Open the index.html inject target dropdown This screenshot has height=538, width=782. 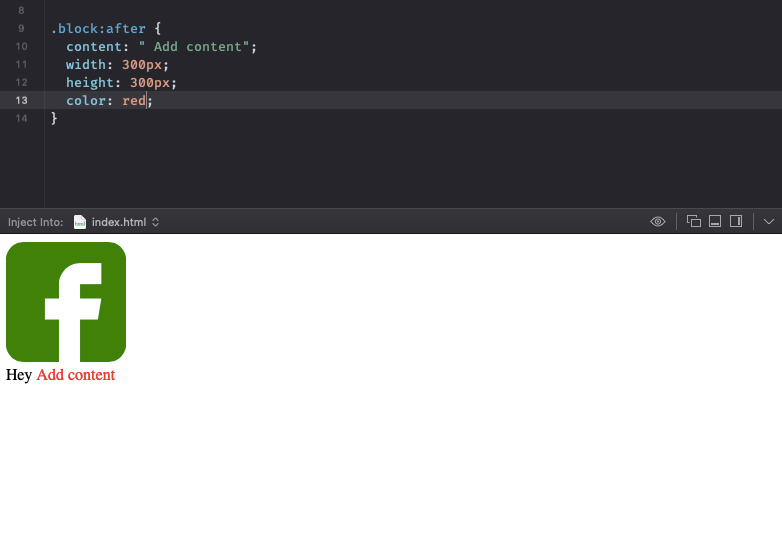[116, 222]
